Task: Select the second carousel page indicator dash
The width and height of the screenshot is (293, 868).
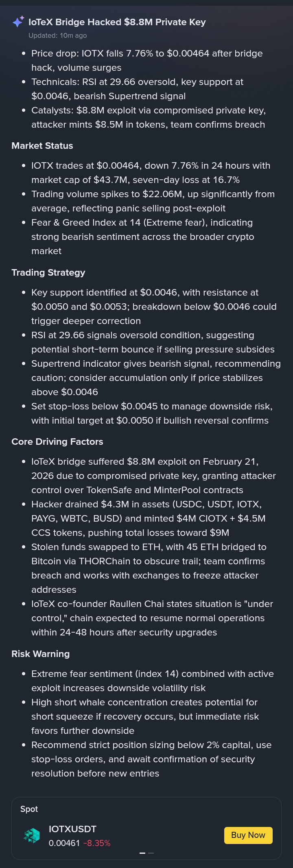Action: click(151, 853)
